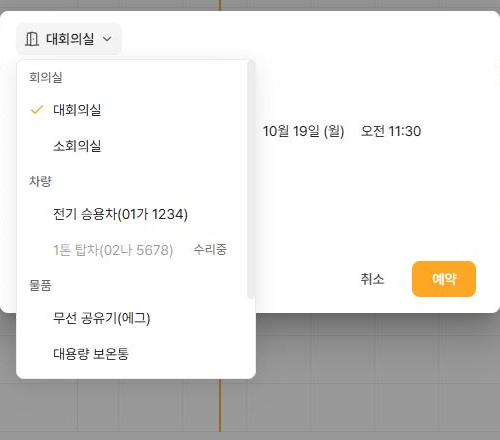Select 대용량 보온통 item
Image resolution: width=500 pixels, height=440 pixels.
(132, 354)
